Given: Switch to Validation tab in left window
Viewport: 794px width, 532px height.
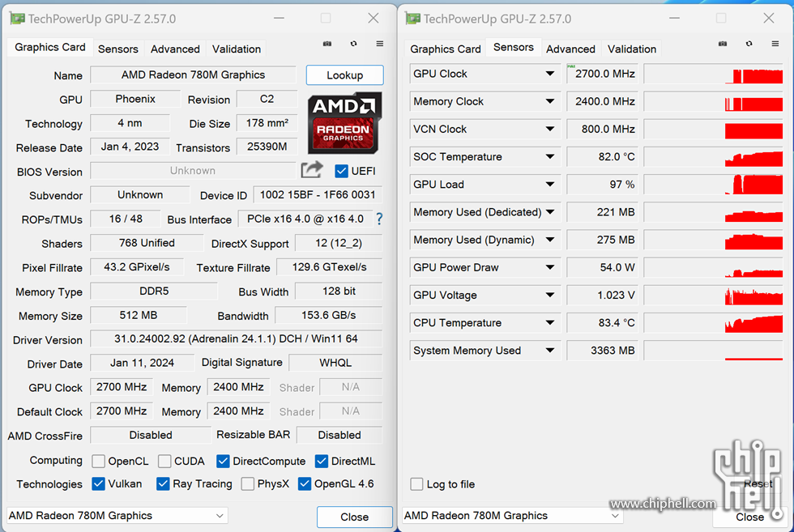Looking at the screenshot, I should pyautogui.click(x=237, y=49).
